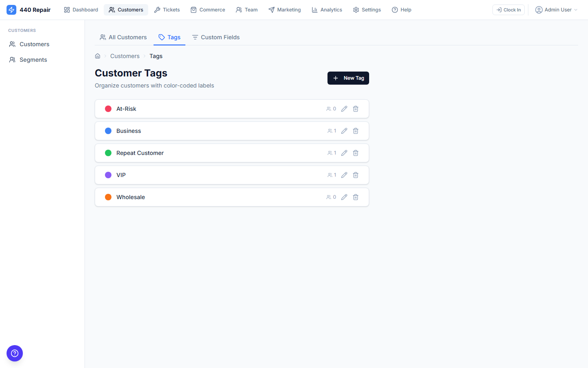Click the trash icon on the Wholesale tag

click(x=356, y=197)
